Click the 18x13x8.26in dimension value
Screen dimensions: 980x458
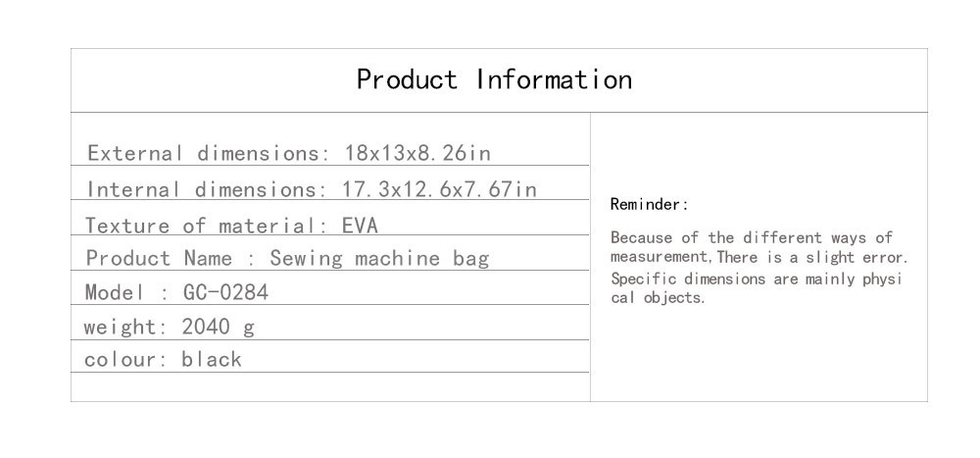coord(416,153)
